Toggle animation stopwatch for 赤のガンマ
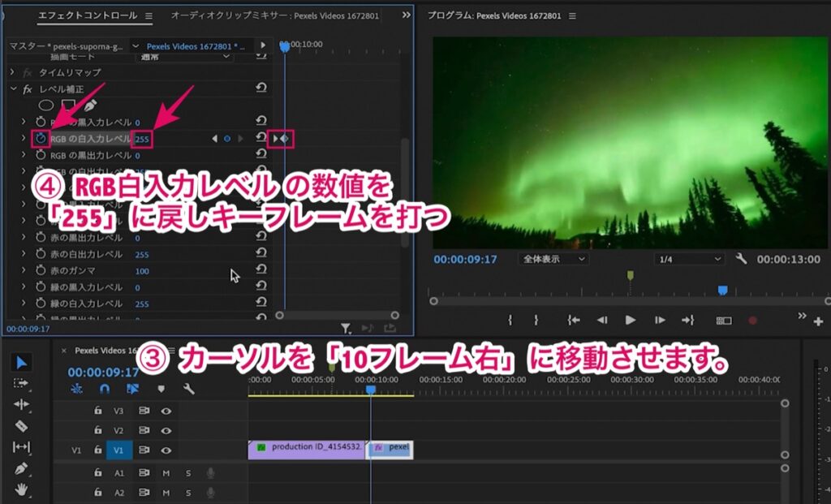This screenshot has height=504, width=831. coord(41,270)
